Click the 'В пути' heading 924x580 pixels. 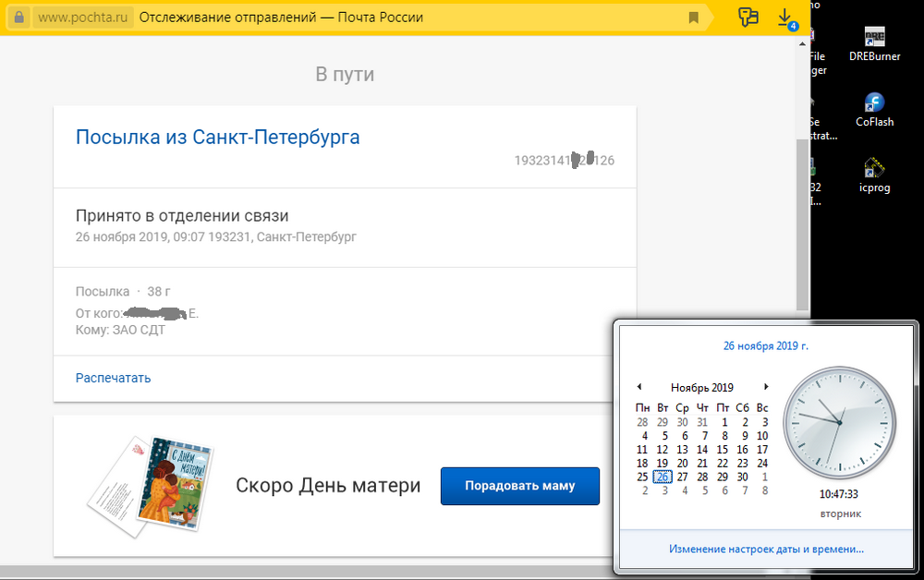tap(345, 74)
